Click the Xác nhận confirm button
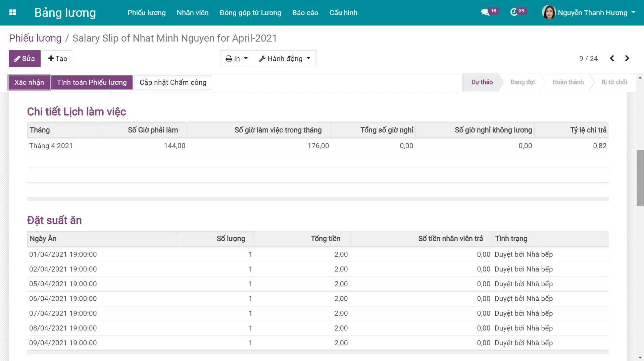 29,82
